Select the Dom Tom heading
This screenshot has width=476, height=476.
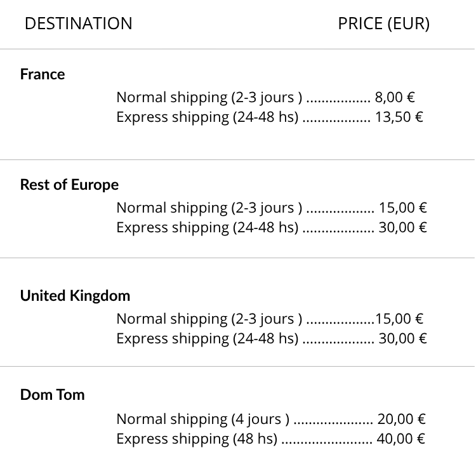(x=52, y=395)
